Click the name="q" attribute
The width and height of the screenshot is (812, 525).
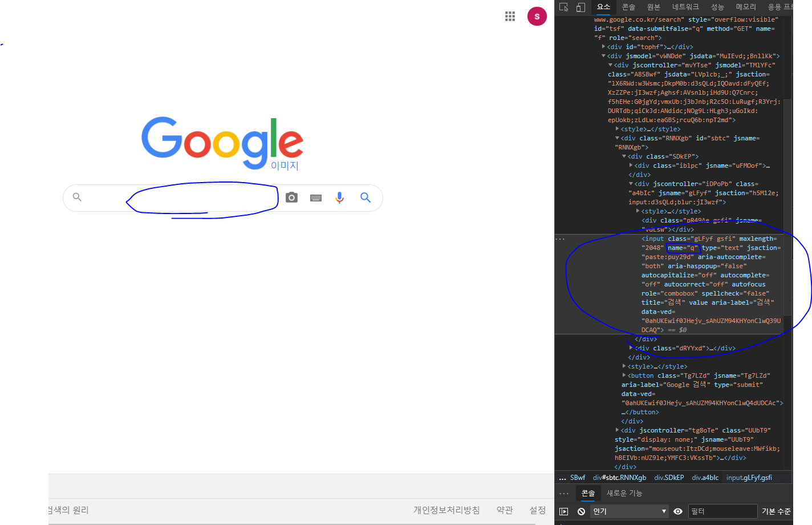click(683, 248)
